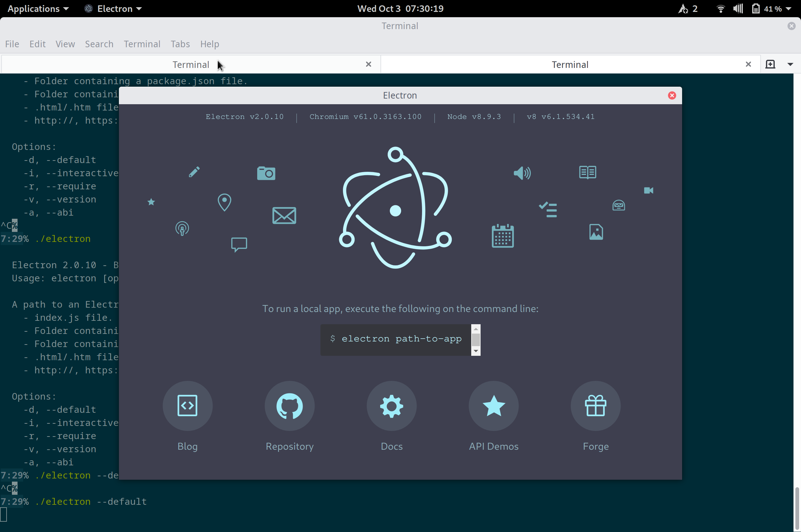This screenshot has height=532, width=801.
Task: Open the Applications menu dropdown
Action: pyautogui.click(x=38, y=8)
